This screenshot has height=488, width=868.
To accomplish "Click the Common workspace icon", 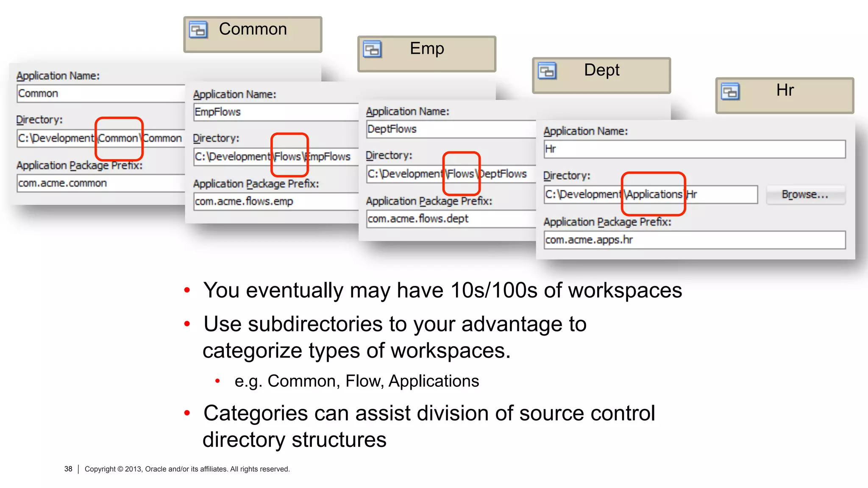I will [x=198, y=30].
